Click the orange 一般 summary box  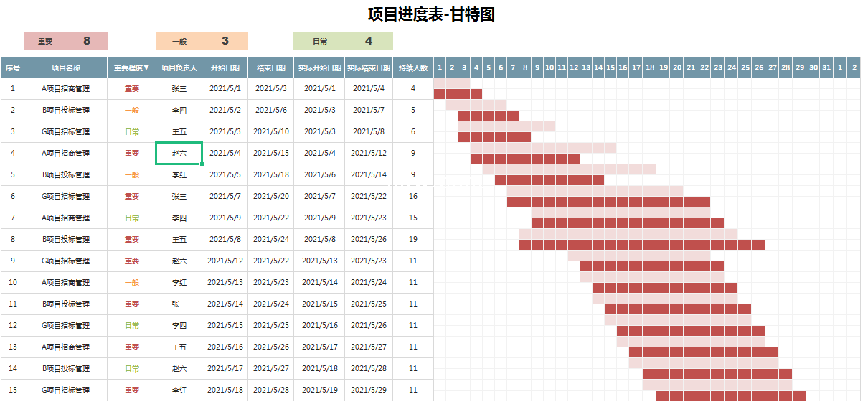(x=202, y=41)
